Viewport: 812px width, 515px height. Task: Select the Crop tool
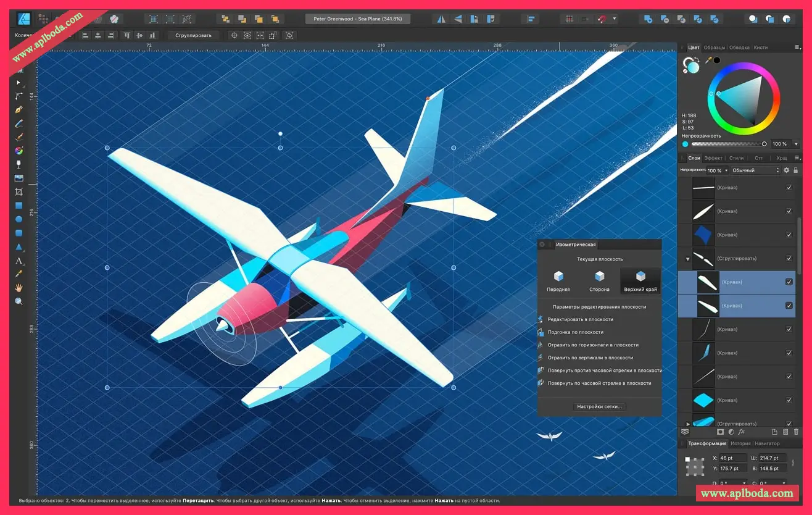[x=19, y=192]
